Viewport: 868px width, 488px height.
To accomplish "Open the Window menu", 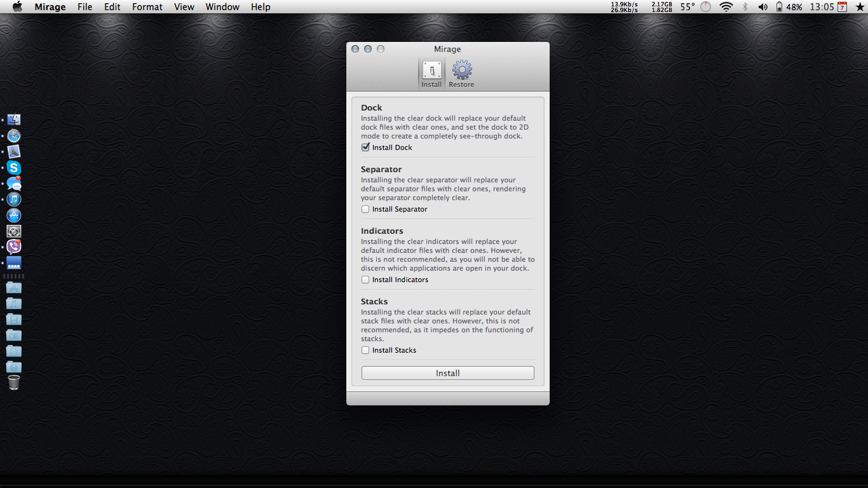I will coord(222,7).
